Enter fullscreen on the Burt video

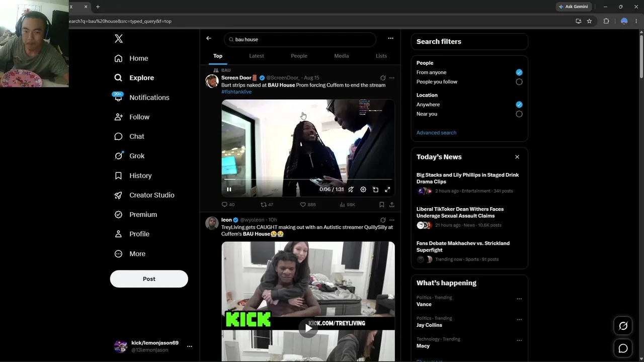[387, 190]
